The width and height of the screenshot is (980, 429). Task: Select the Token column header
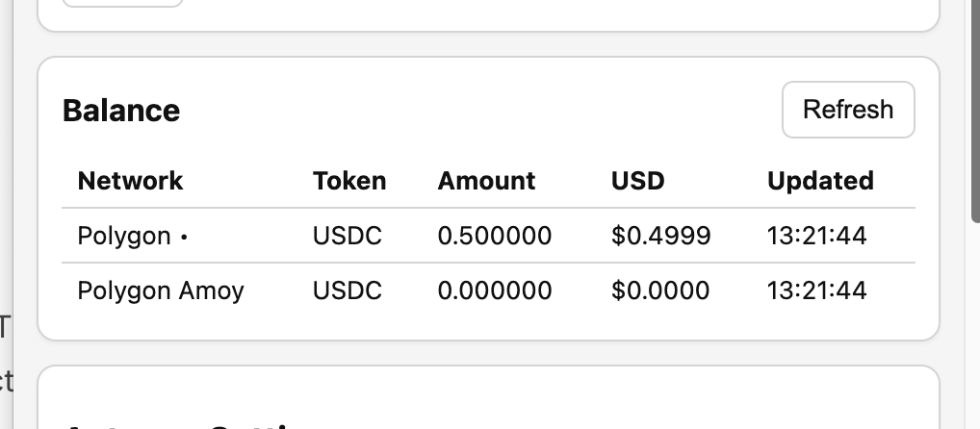[349, 181]
